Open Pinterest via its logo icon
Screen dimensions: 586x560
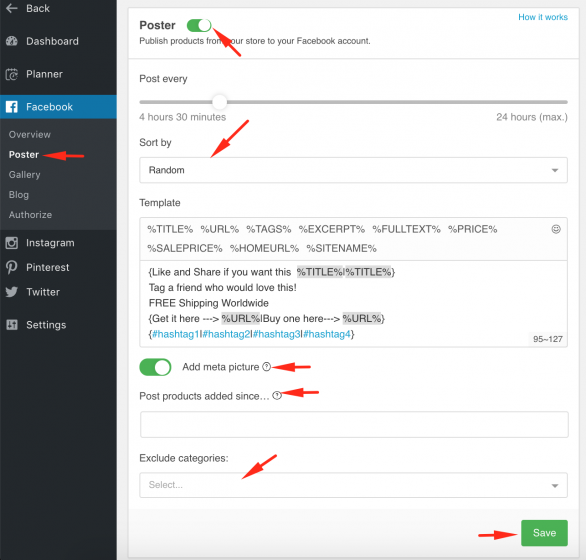pyautogui.click(x=12, y=267)
